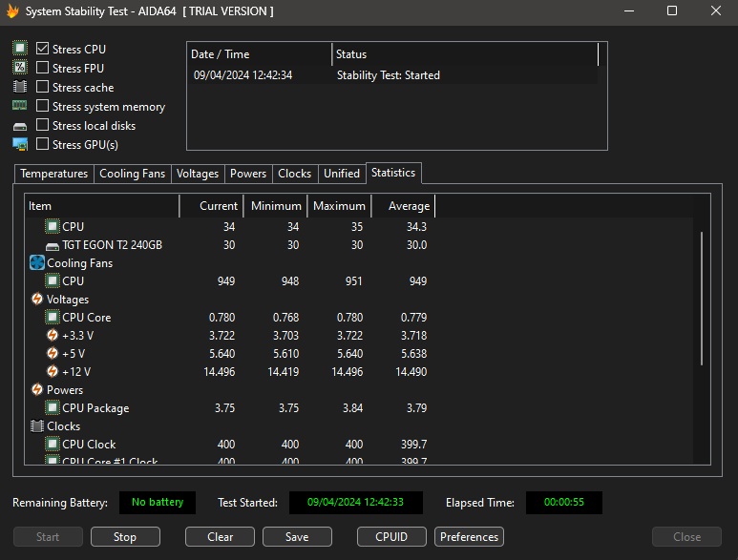Click the CPU temperature row icon

[53, 227]
